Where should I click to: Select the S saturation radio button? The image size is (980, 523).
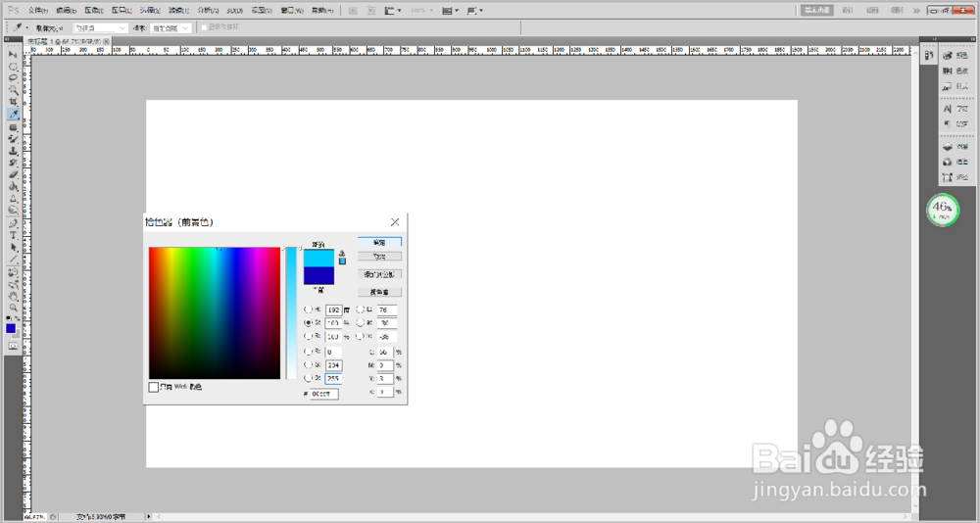(308, 323)
